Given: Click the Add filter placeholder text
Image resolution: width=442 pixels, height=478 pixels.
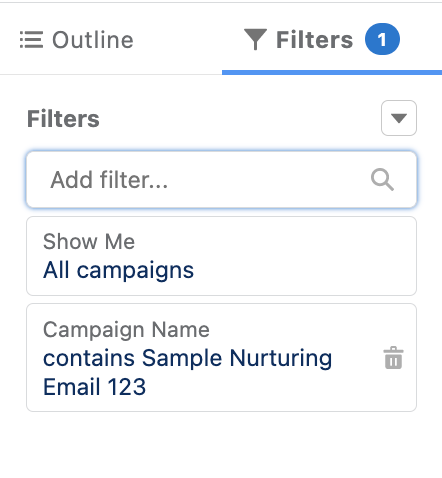Looking at the screenshot, I should [x=109, y=180].
